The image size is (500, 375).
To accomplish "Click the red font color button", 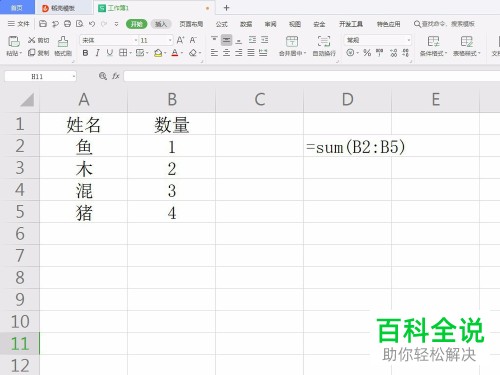I will coord(175,53).
